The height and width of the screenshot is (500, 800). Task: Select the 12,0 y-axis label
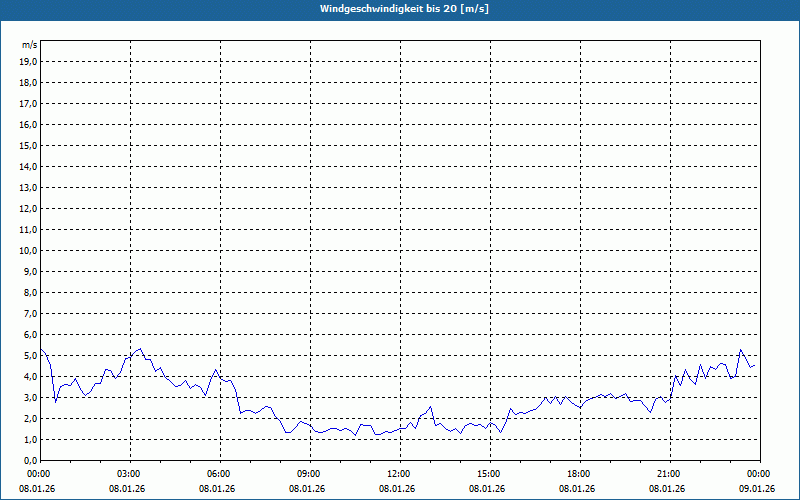click(28, 208)
